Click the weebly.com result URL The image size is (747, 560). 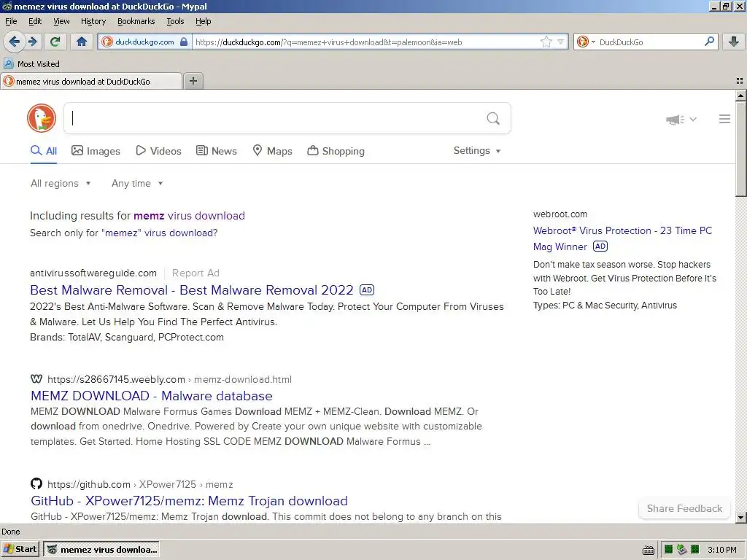click(169, 379)
